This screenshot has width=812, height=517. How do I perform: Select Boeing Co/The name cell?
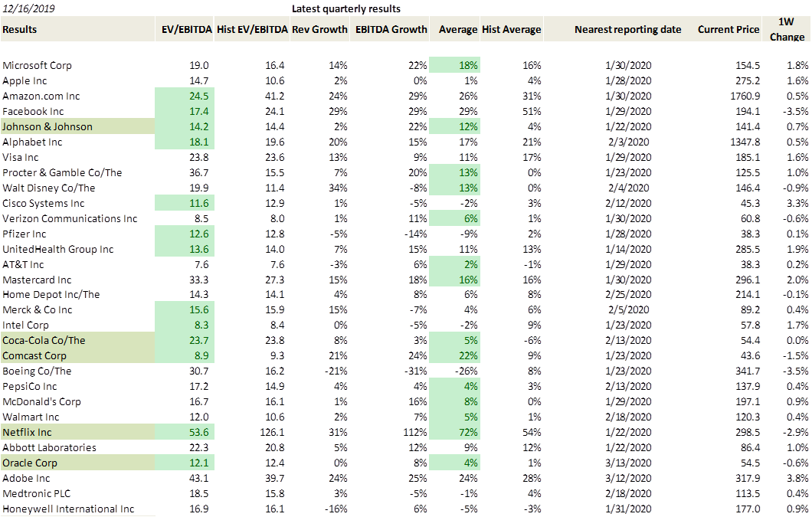click(x=37, y=371)
